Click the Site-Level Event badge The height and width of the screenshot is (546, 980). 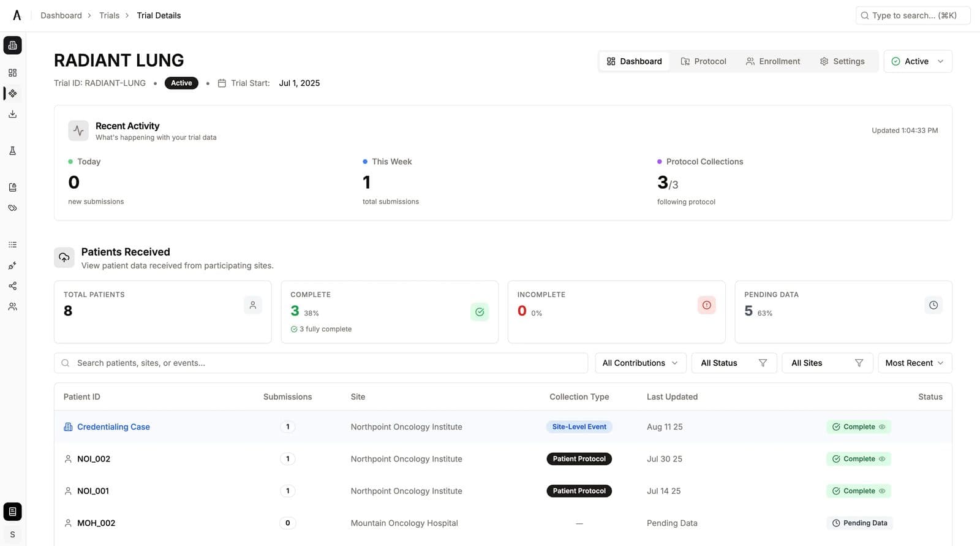pos(579,427)
